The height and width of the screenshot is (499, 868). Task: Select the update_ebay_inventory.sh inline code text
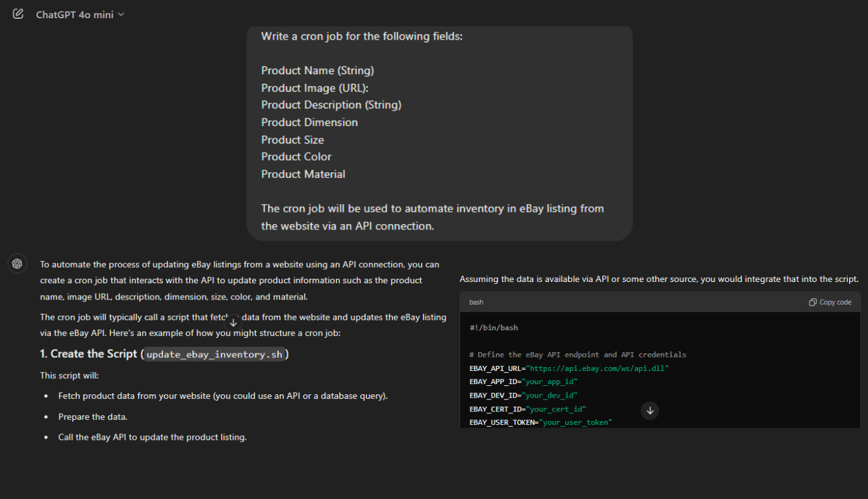(x=214, y=355)
